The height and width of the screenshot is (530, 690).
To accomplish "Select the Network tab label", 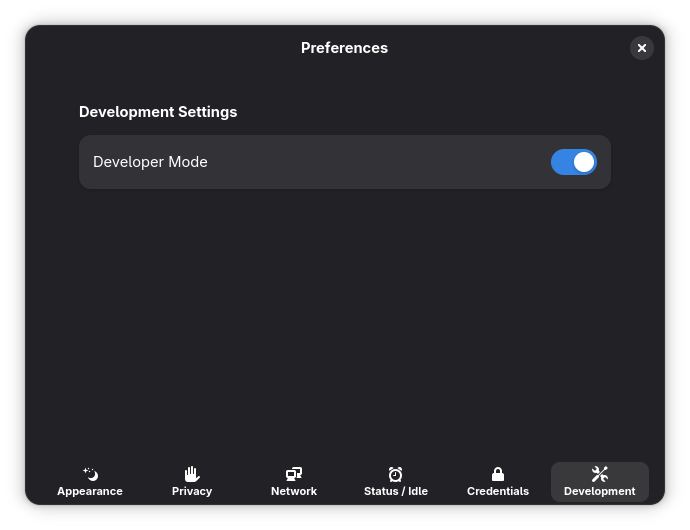I will (x=294, y=491).
